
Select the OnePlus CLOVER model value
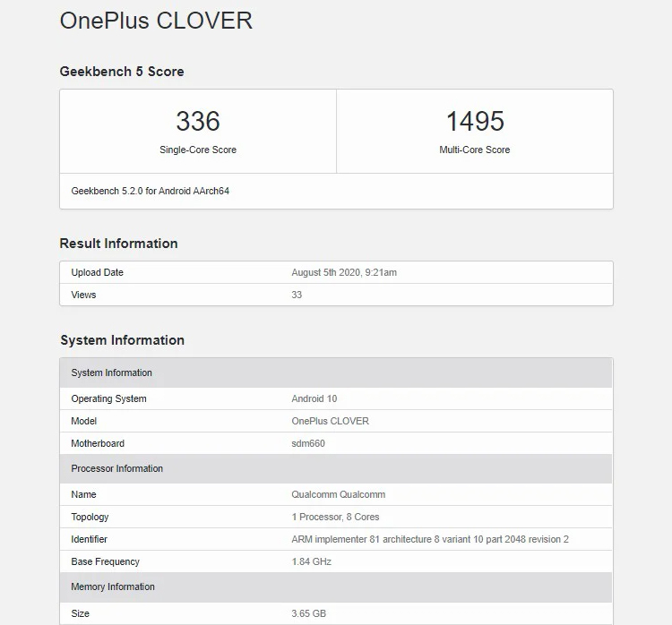tap(330, 421)
